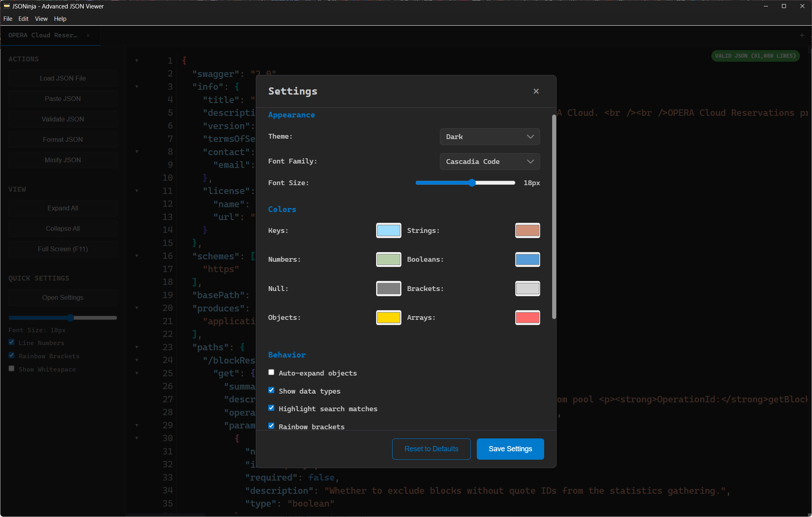This screenshot has width=812, height=517.
Task: Pick a color for Keys swatch
Action: [x=389, y=230]
